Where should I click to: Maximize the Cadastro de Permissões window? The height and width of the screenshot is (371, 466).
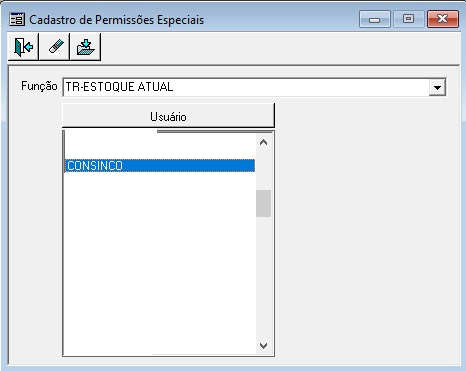point(409,19)
